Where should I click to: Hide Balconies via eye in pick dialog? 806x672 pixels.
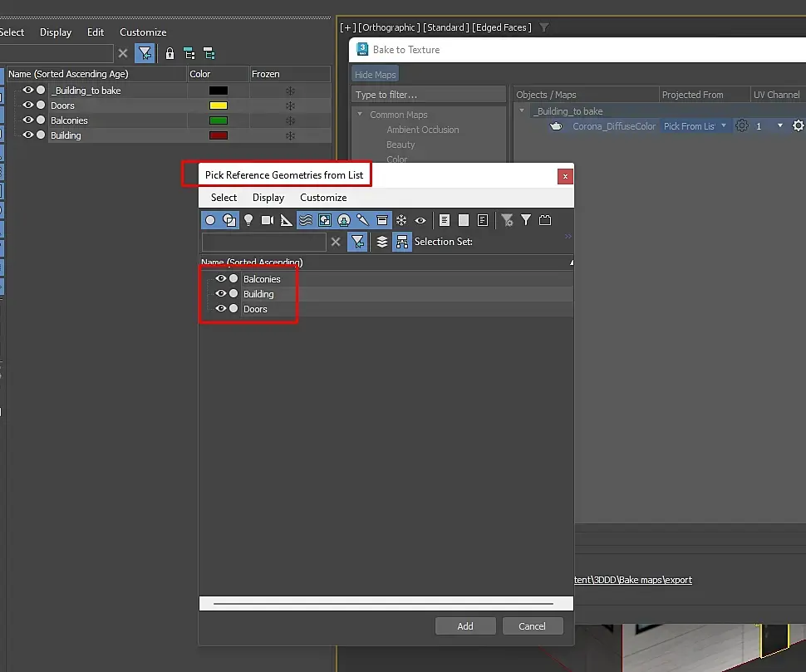221,278
